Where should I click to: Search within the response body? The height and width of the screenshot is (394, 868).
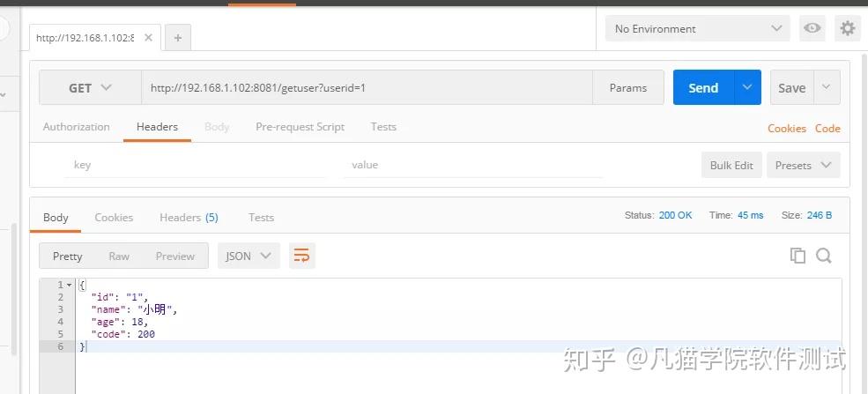[x=824, y=256]
